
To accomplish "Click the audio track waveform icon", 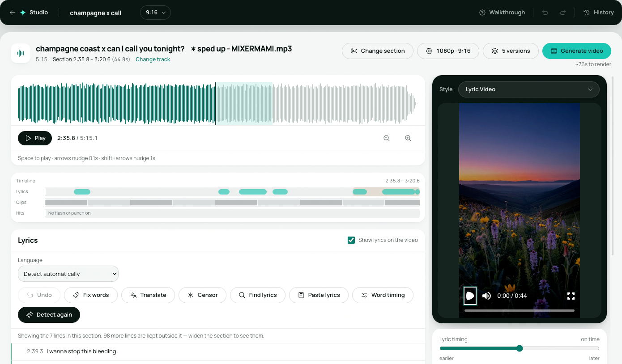I will coord(21,53).
